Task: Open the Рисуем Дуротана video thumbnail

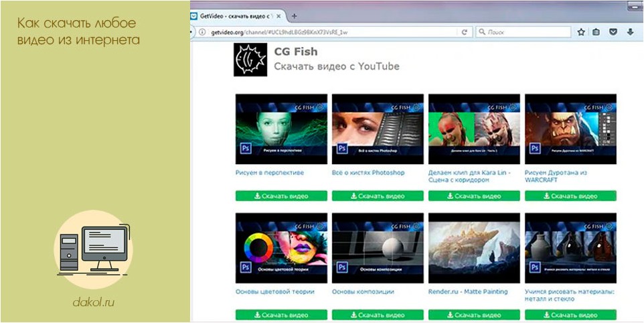Action: [x=570, y=129]
